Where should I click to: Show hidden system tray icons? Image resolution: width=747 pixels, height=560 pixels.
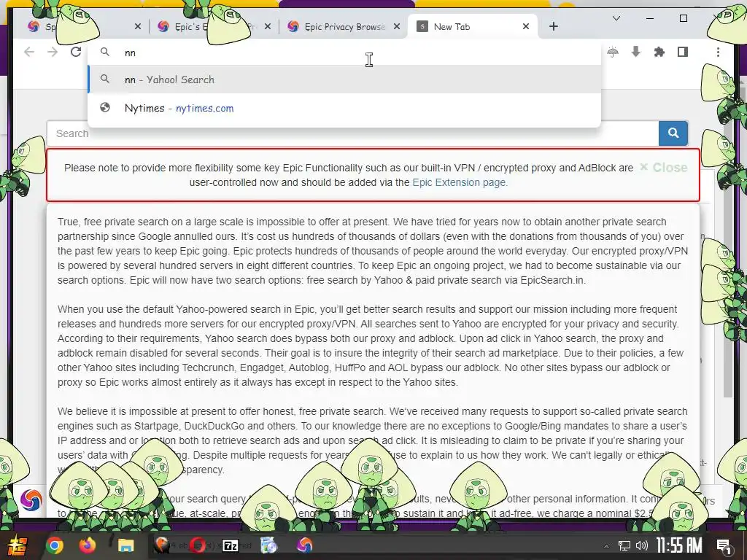[606, 546]
